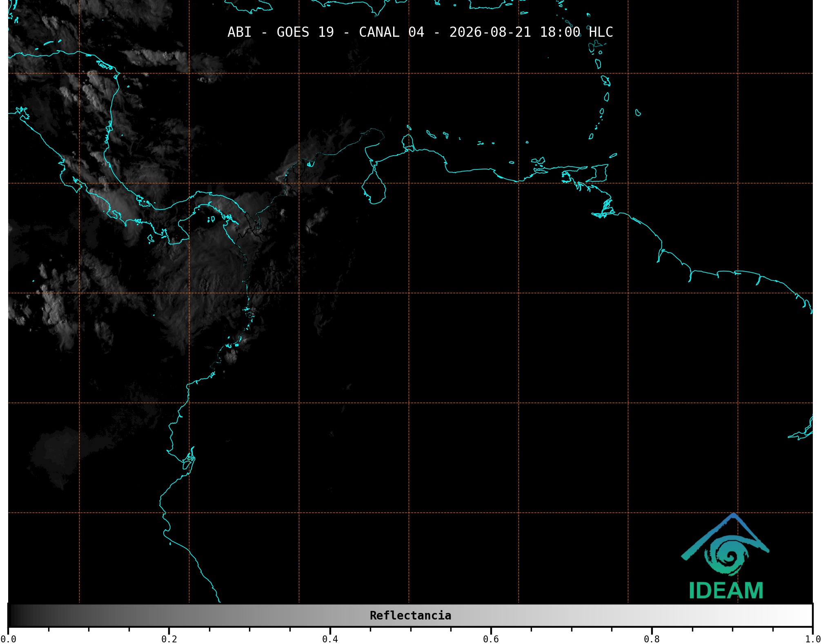The width and height of the screenshot is (821, 644).
Task: Click the IDEAM logo
Action: tap(725, 556)
